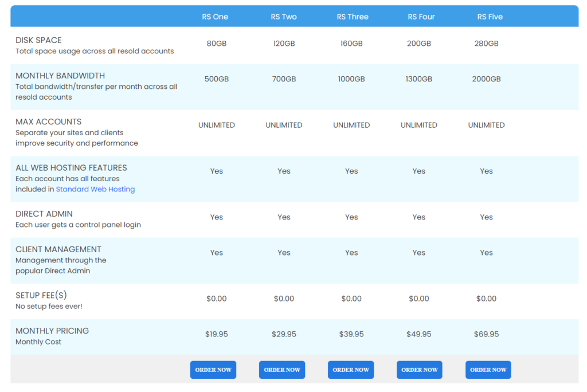This screenshot has width=587, height=392.
Task: Click the 160GB disk space value
Action: click(351, 44)
